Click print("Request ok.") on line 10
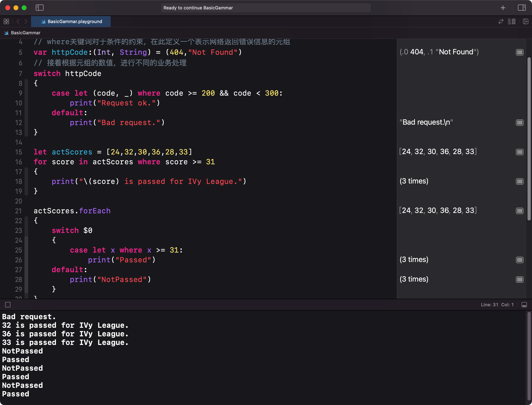 click(x=115, y=103)
